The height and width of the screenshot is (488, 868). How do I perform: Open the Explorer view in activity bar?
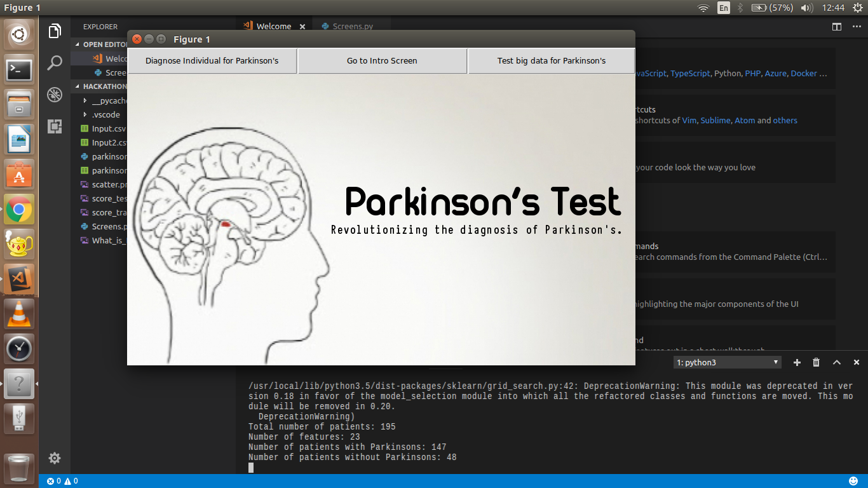click(55, 30)
